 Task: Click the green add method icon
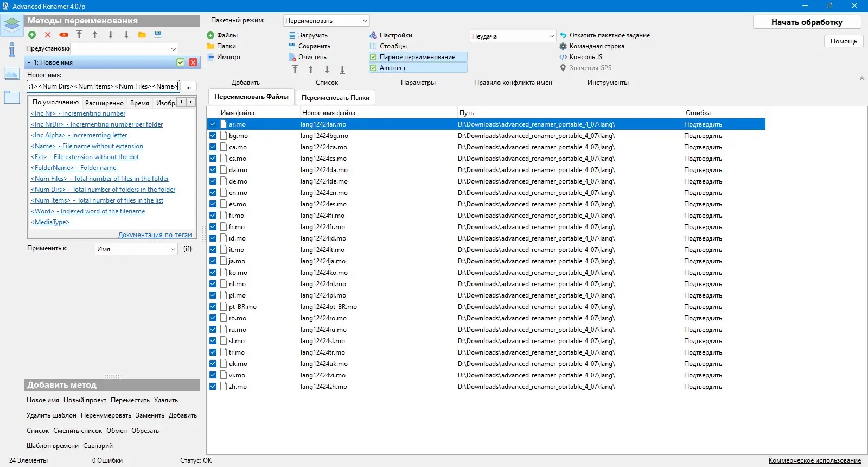point(32,35)
